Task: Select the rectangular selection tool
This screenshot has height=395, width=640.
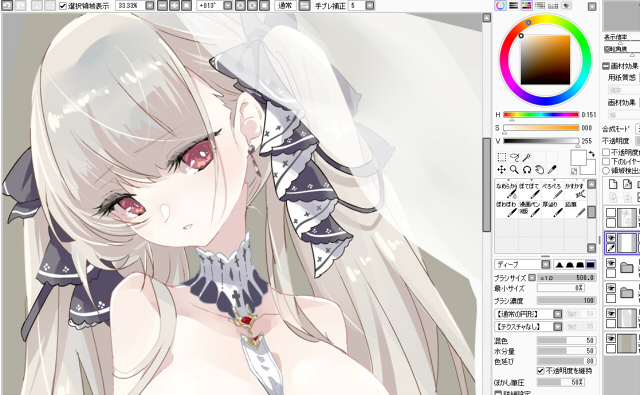Action: pyautogui.click(x=502, y=157)
